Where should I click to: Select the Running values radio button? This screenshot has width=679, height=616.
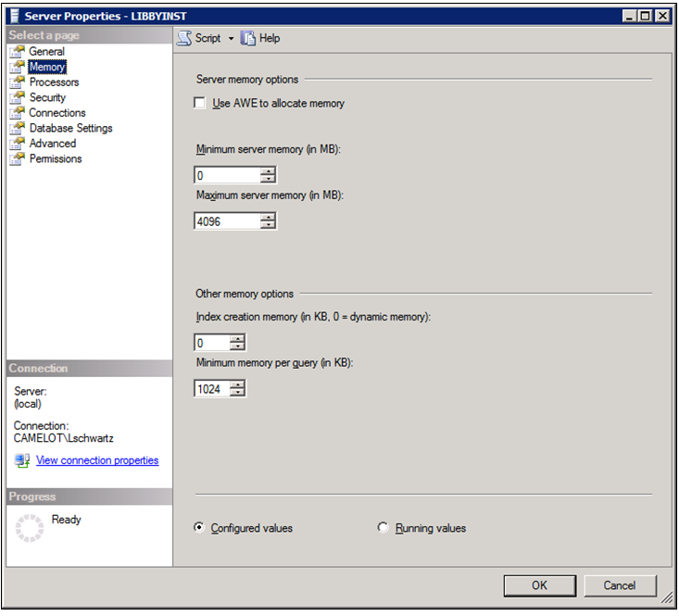(x=383, y=527)
